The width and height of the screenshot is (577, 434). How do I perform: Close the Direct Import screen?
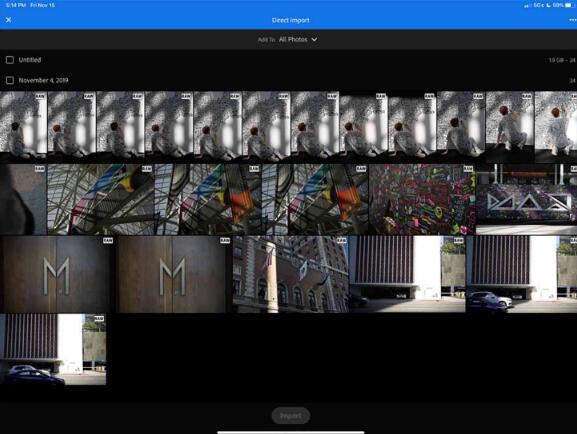8,20
